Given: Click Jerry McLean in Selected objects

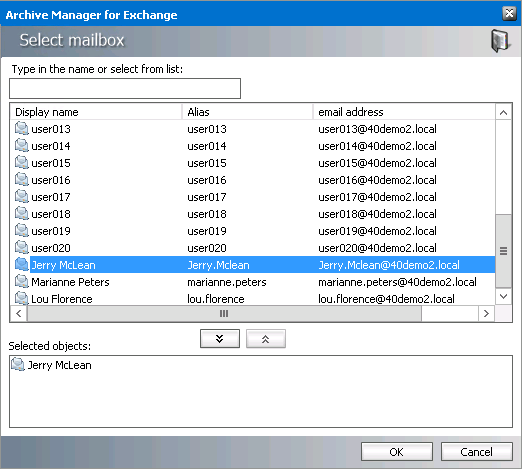Looking at the screenshot, I should point(59,365).
